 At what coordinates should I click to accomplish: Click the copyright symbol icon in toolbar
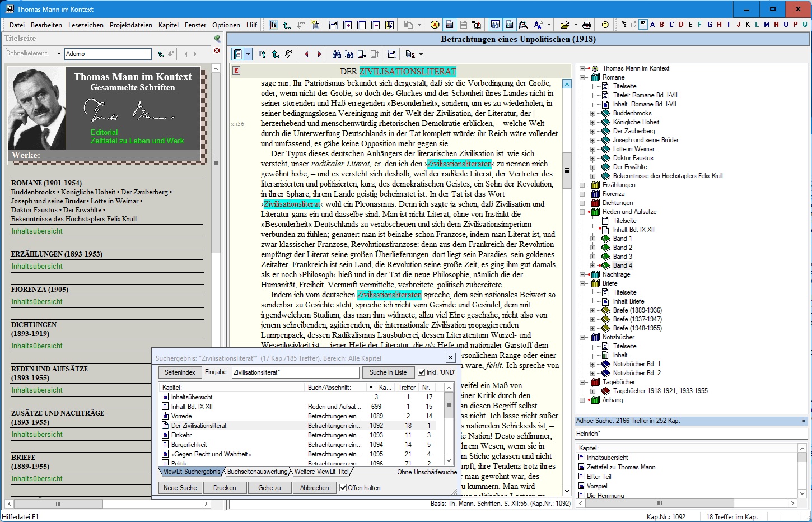605,25
